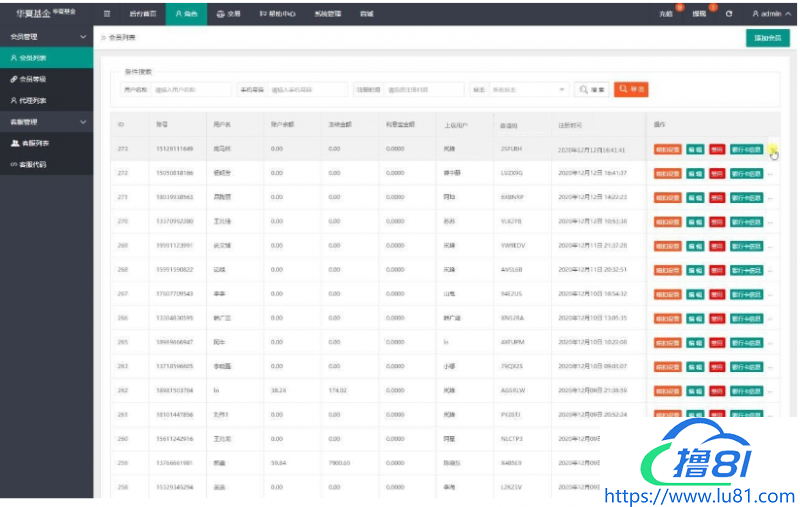The height and width of the screenshot is (507, 800).
Task: Click the hamburger menu icon in top bar
Action: click(x=107, y=14)
